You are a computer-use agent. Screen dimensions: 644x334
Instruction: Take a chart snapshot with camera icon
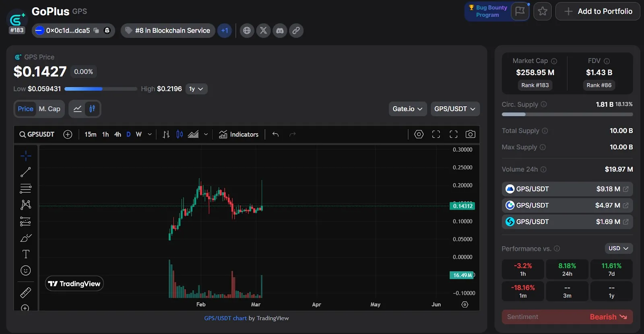click(x=470, y=134)
